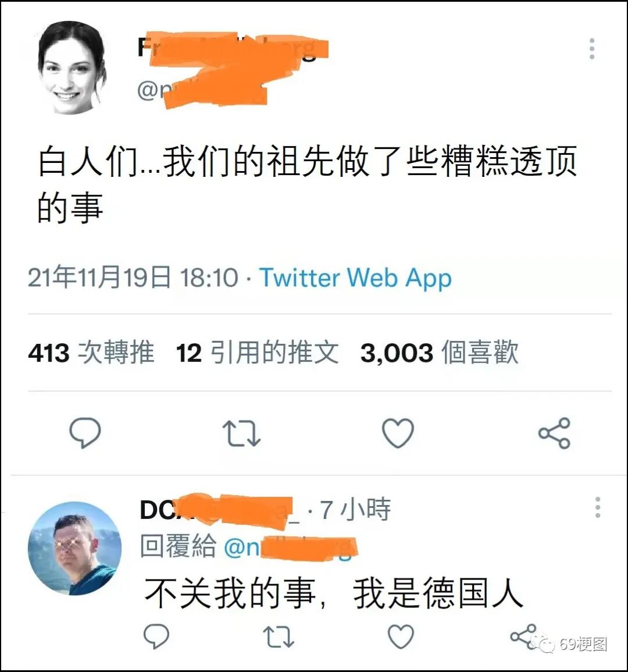
Task: Retweet the main tweet
Action: (x=241, y=433)
